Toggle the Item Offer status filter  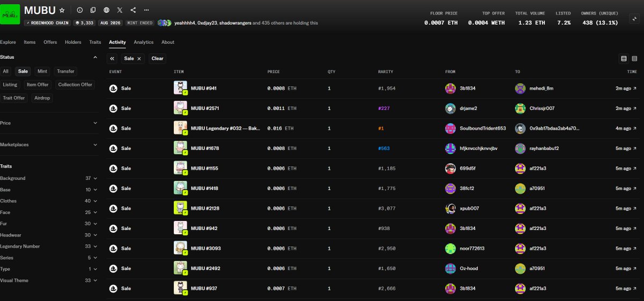pyautogui.click(x=38, y=84)
